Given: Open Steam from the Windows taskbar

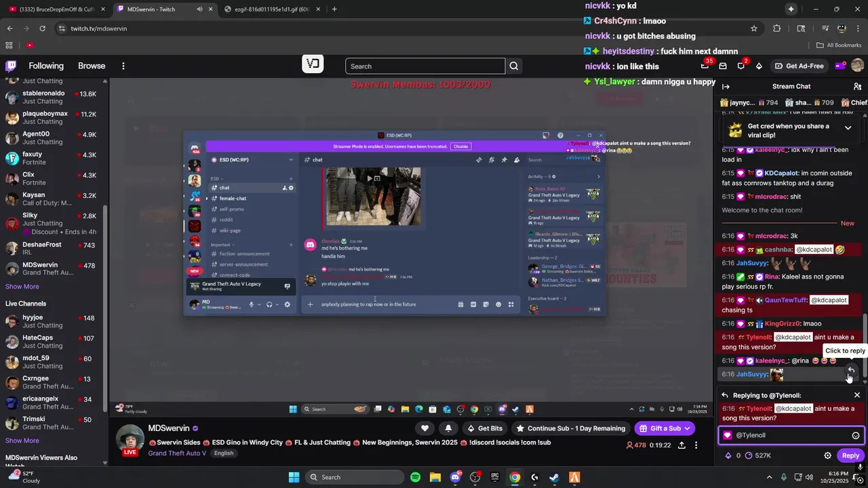Looking at the screenshot, I should click(554, 477).
